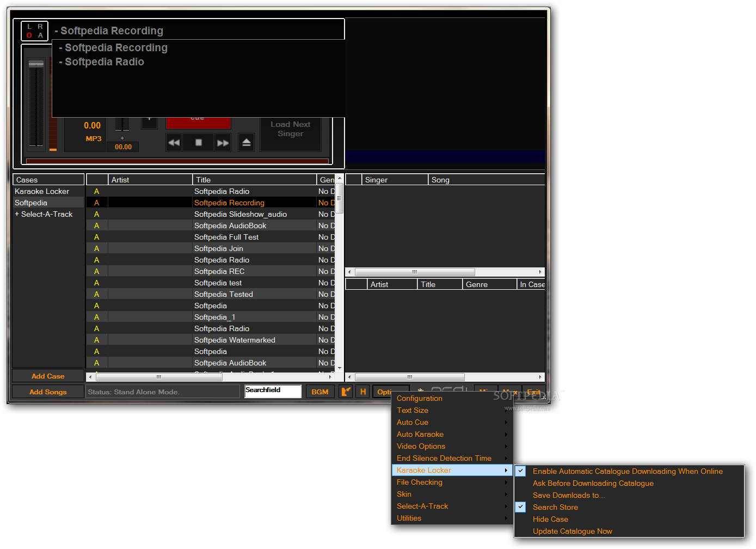Click the fast forward playback button
This screenshot has height=549, width=756.
223,143
